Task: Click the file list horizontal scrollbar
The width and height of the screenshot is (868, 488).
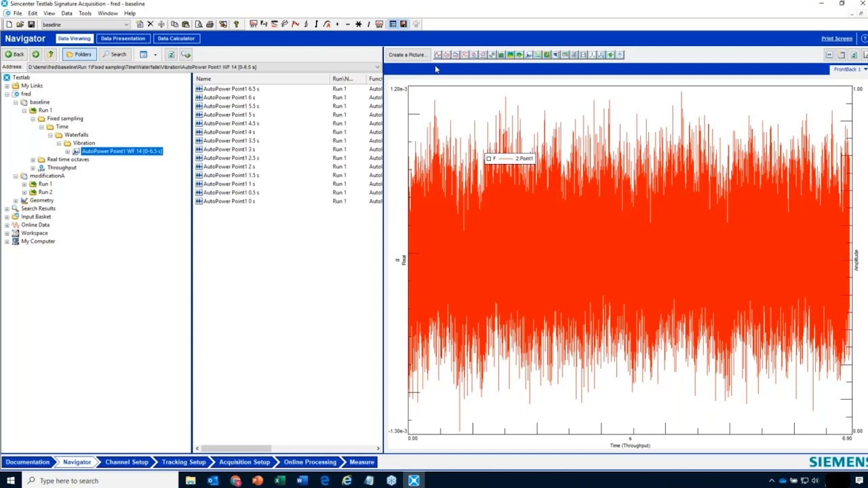Action: coord(236,448)
